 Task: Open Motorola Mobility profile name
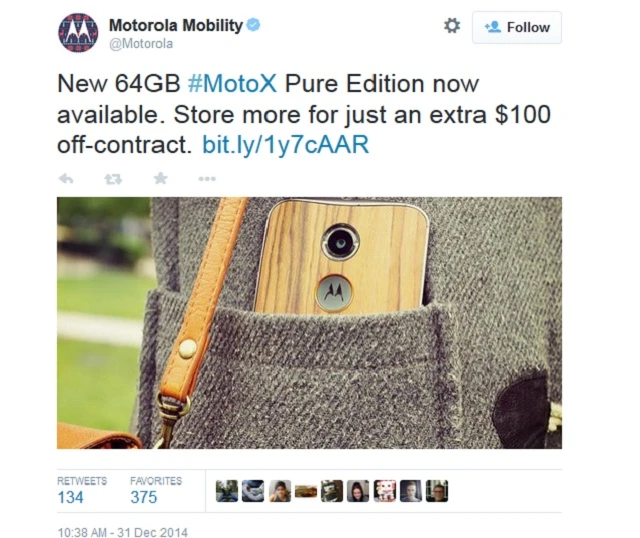(x=176, y=25)
